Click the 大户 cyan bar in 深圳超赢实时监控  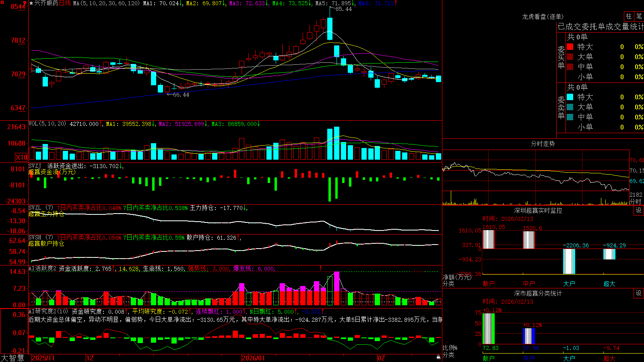[x=569, y=261]
